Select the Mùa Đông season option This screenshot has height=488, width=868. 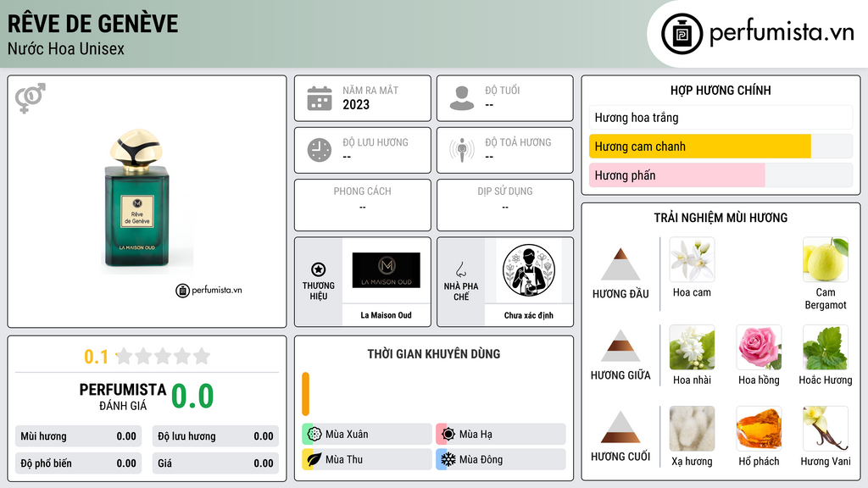pyautogui.click(x=501, y=459)
